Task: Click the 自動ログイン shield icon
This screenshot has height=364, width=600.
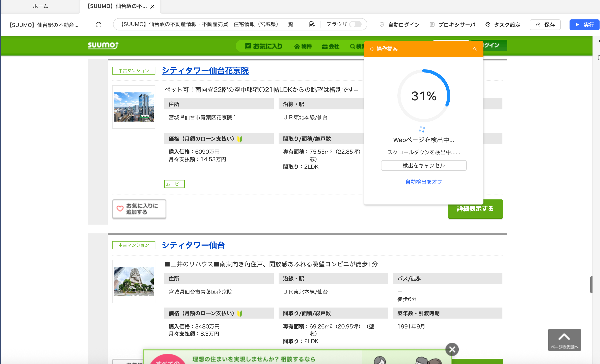Action: (x=382, y=24)
